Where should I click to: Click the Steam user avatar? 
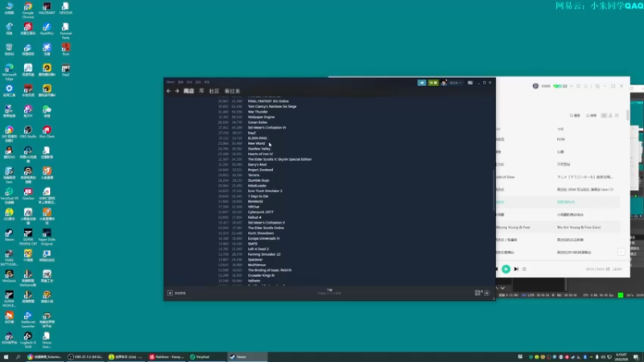click(444, 83)
